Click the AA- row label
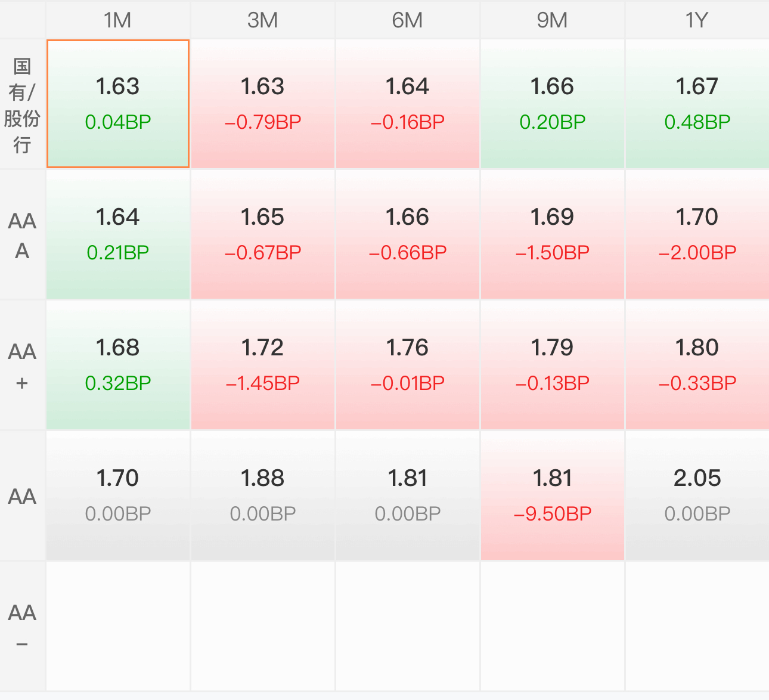This screenshot has width=769, height=700. 23,626
